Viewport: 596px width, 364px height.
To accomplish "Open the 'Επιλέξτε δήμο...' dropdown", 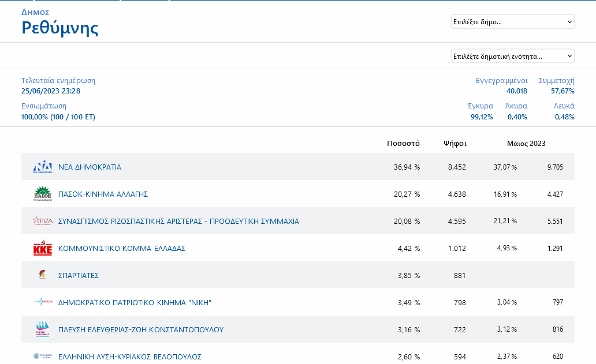I will pyautogui.click(x=512, y=22).
